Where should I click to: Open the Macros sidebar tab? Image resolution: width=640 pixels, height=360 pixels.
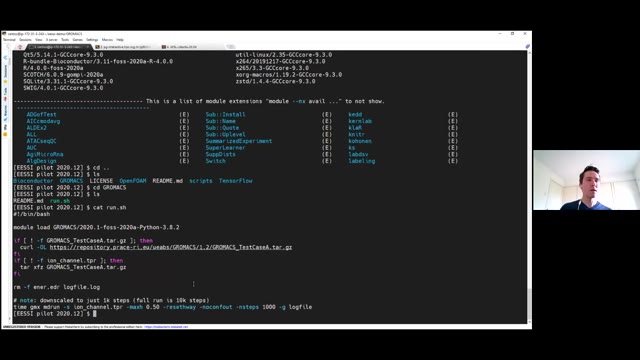coord(6,113)
